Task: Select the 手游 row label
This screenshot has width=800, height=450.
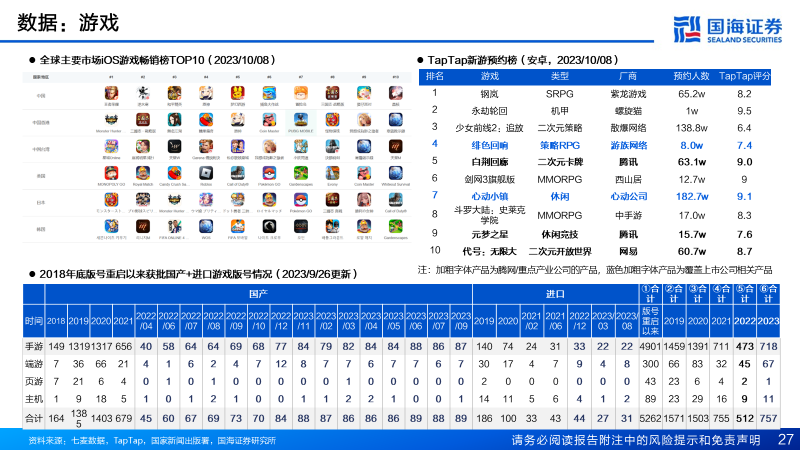Action: (x=34, y=346)
